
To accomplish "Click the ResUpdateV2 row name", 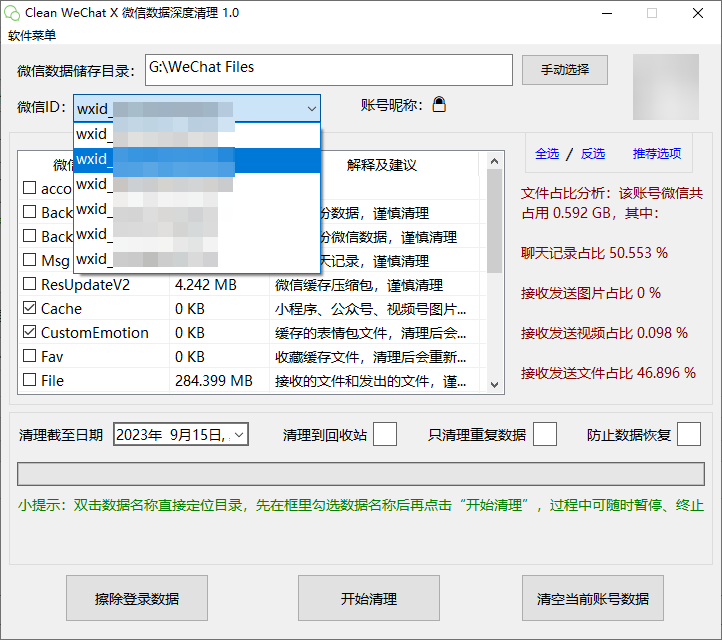I will (x=86, y=285).
